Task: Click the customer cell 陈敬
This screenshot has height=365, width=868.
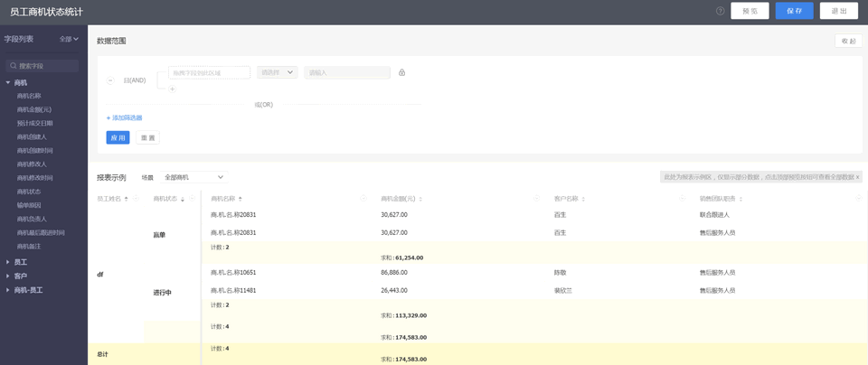Action: pyautogui.click(x=561, y=273)
